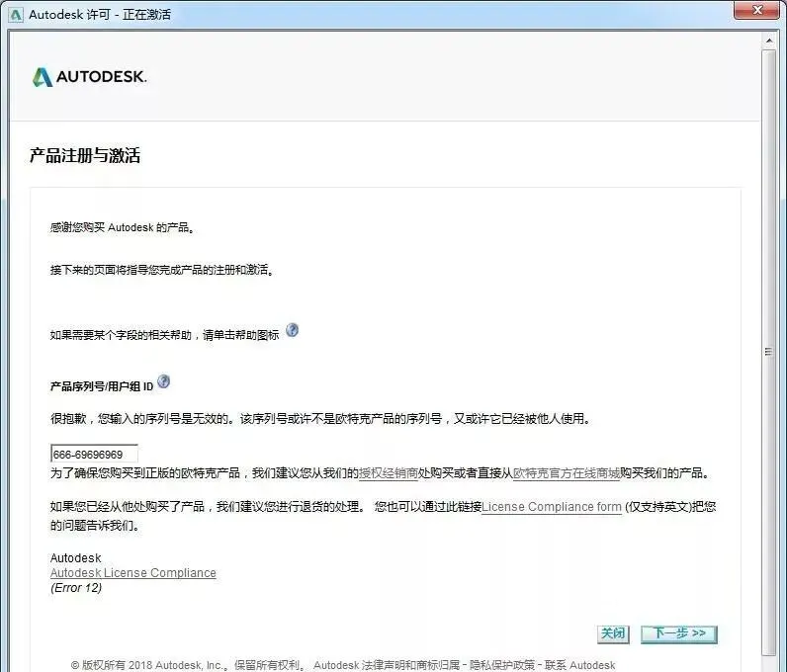Click the (Error 12) text
Image resolution: width=787 pixels, height=672 pixels.
pyautogui.click(x=76, y=588)
